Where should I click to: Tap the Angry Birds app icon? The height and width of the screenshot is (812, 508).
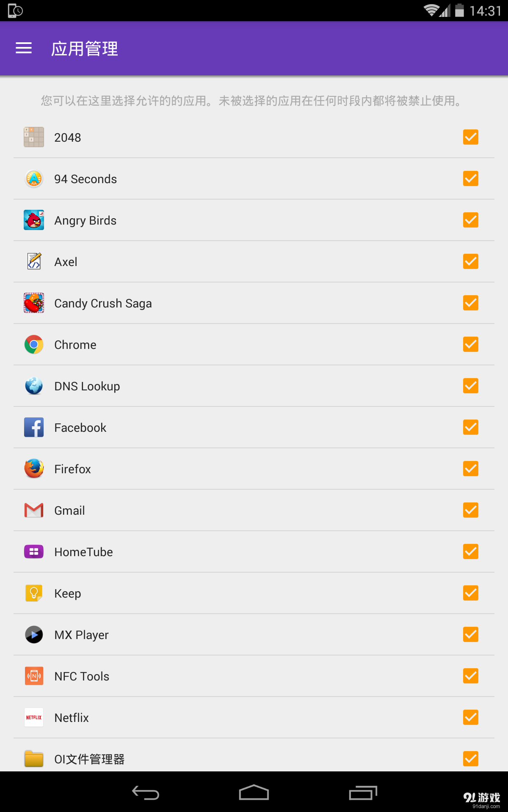point(34,220)
